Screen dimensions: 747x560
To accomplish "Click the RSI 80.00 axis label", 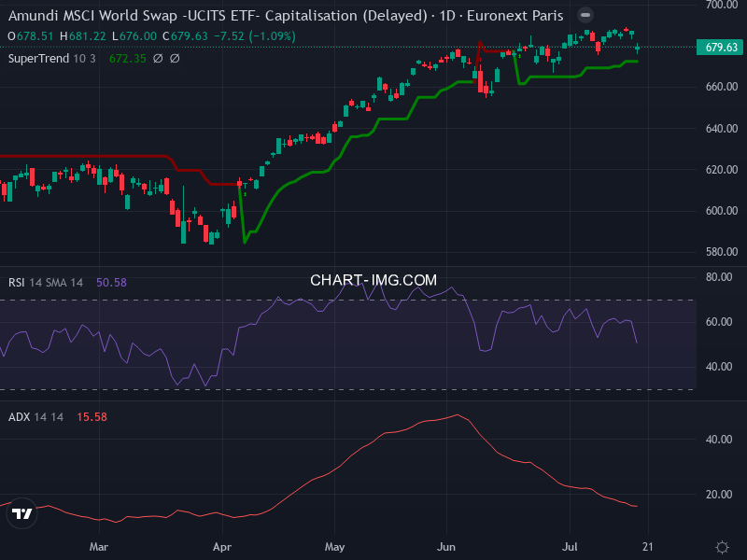I will pos(719,277).
